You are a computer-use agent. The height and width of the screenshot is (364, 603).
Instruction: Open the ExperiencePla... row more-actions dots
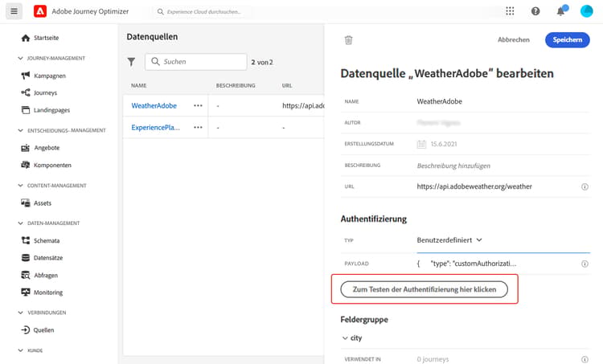pyautogui.click(x=198, y=128)
